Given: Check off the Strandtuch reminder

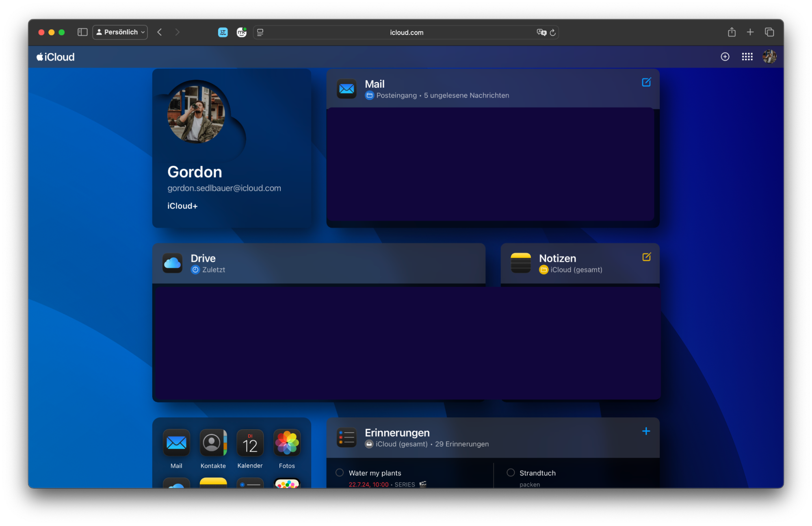Looking at the screenshot, I should [x=511, y=473].
